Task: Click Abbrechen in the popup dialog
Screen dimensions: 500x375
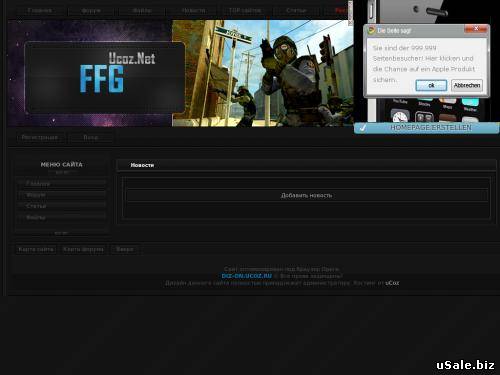Action: coord(467,85)
